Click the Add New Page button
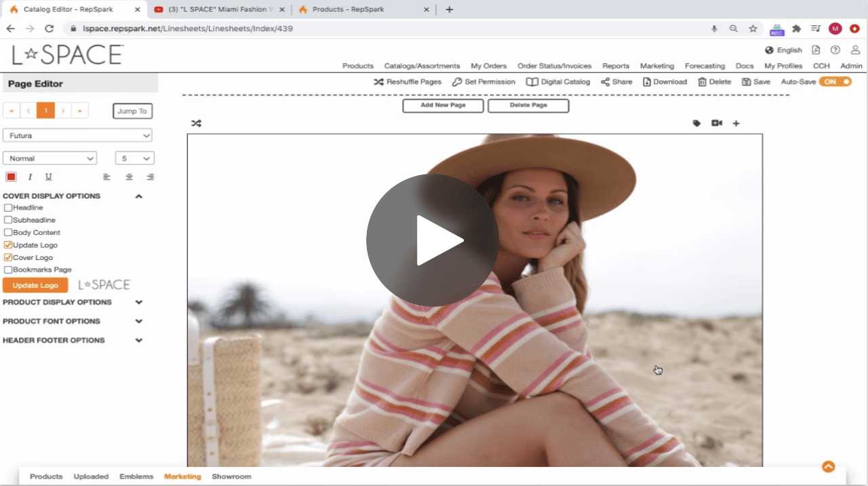868x486 pixels. point(443,105)
